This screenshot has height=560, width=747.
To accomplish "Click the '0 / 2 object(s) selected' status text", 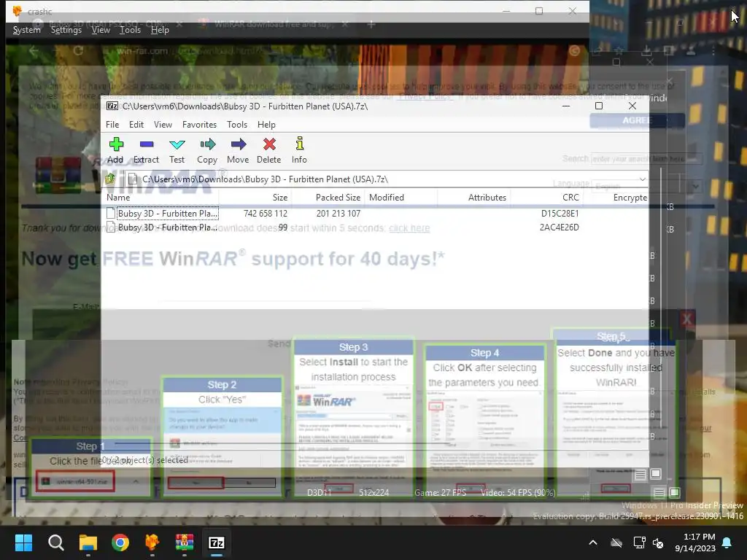I will click(x=145, y=460).
